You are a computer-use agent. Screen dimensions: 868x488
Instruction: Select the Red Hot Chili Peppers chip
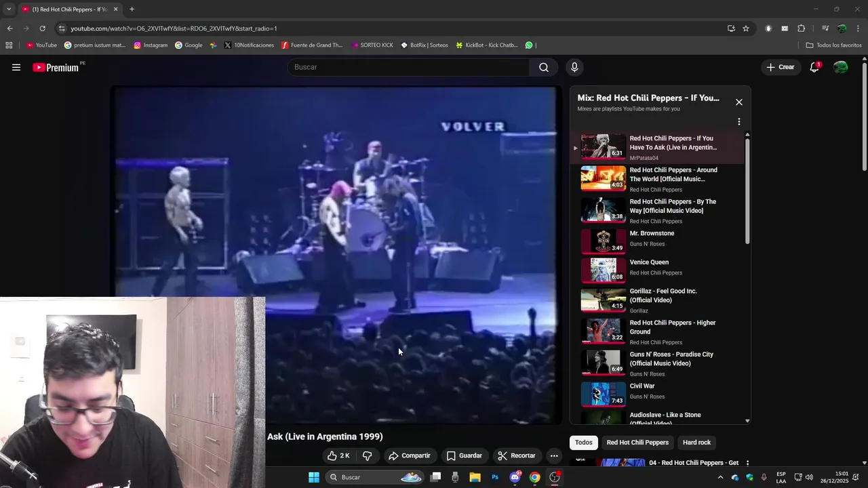point(637,443)
